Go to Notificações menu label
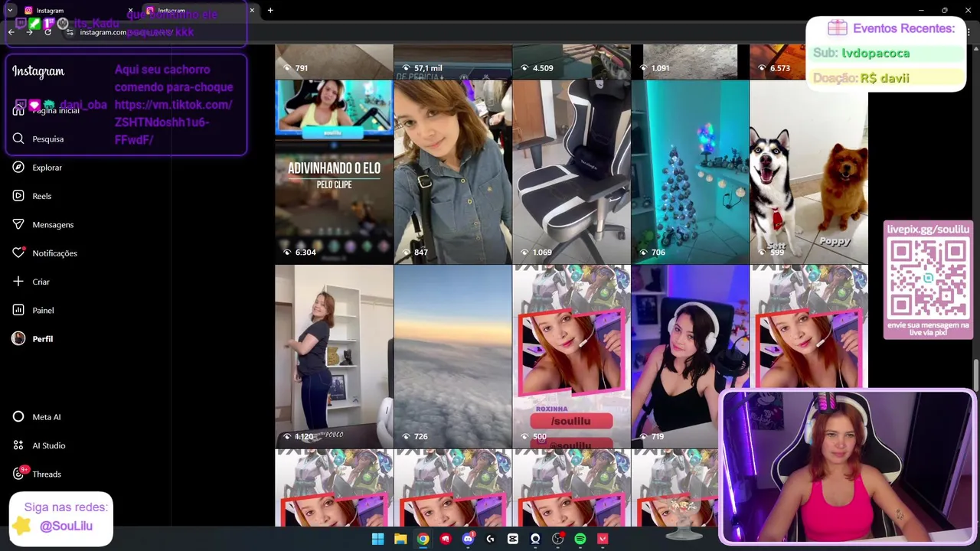 click(54, 253)
